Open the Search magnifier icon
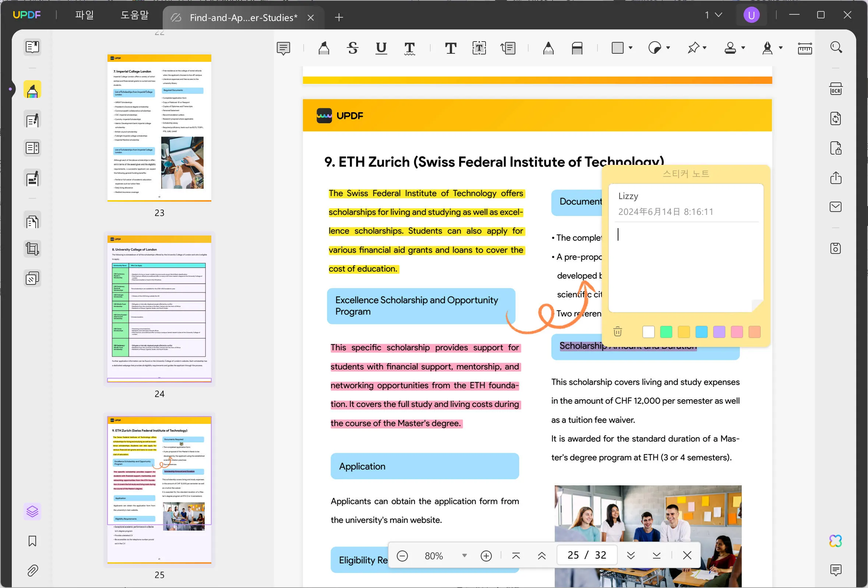The height and width of the screenshot is (588, 868). [x=836, y=47]
